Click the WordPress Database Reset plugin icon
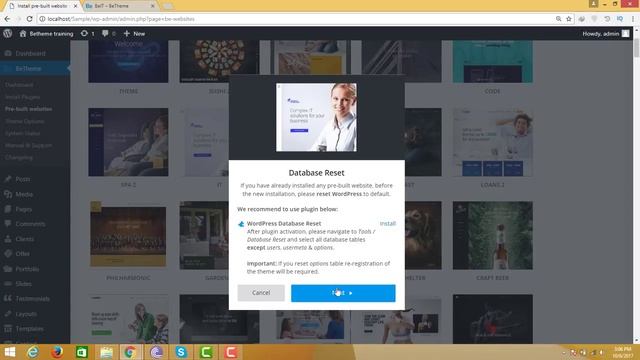640x360 pixels. [x=241, y=224]
